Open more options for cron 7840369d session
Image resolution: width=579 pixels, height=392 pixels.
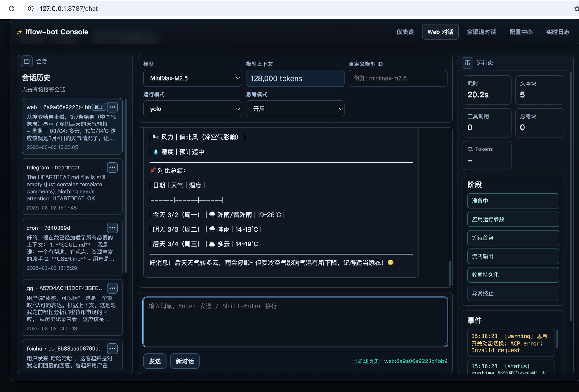(112, 228)
